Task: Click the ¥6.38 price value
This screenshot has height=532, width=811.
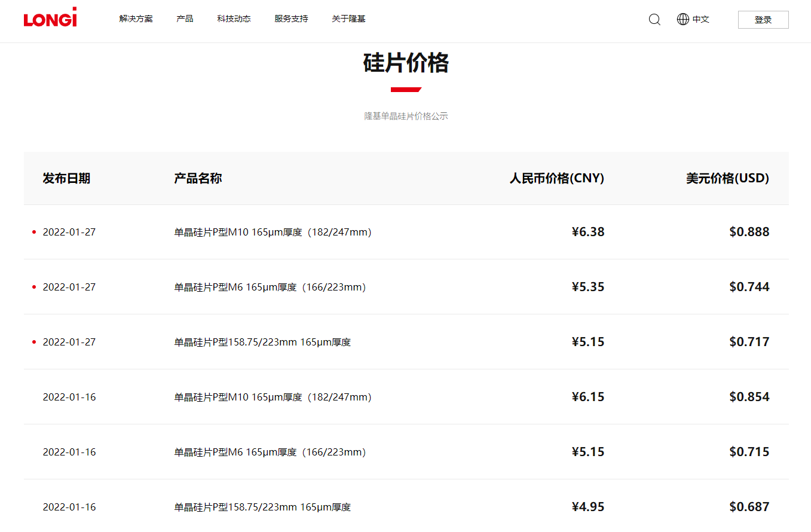Action: (588, 232)
